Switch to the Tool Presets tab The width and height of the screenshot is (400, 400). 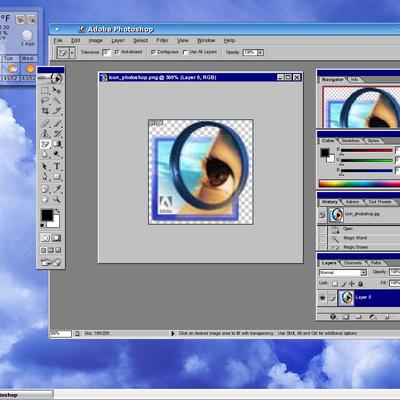tap(380, 202)
